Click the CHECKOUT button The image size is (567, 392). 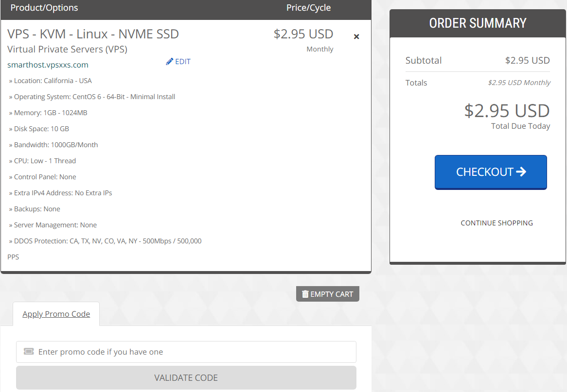coord(491,172)
